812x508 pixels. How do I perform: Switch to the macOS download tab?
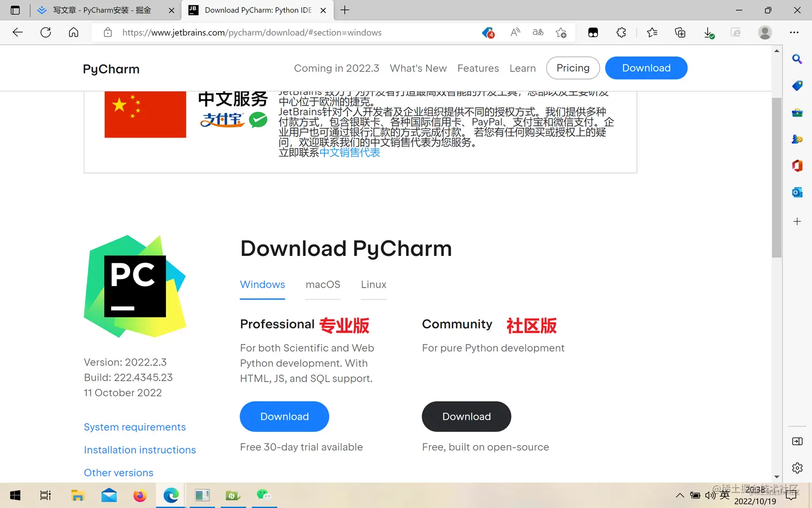point(323,284)
